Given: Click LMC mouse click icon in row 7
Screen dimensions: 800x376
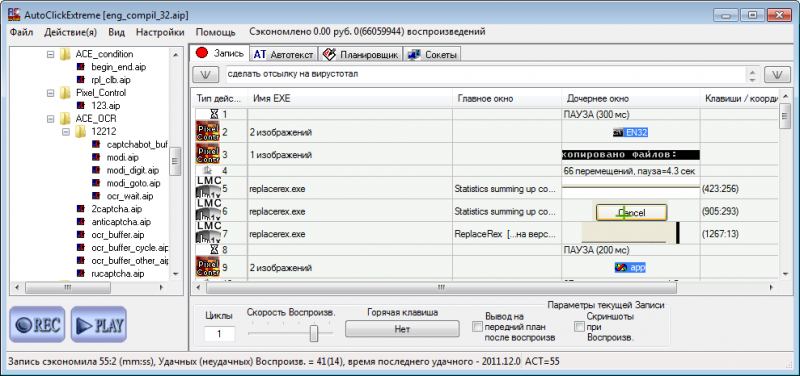Looking at the screenshot, I should click(x=208, y=234).
